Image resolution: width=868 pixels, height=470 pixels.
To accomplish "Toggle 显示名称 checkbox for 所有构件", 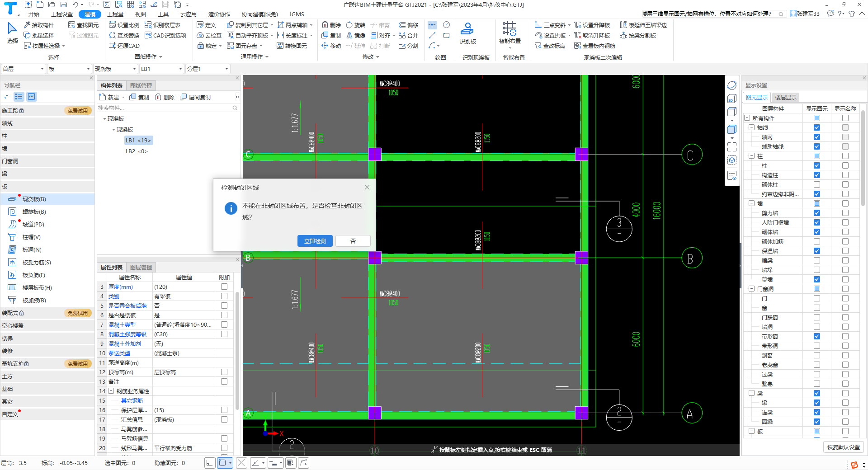I will click(845, 118).
